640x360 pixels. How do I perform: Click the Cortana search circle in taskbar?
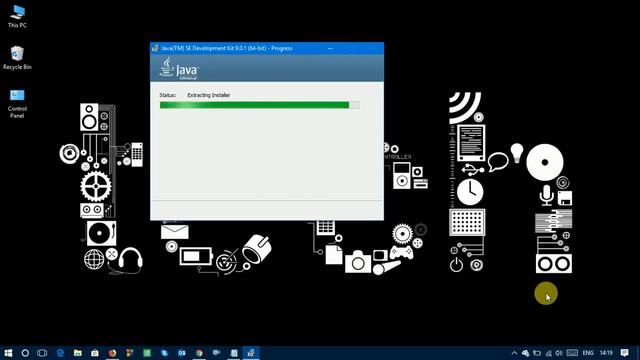pyautogui.click(x=25, y=353)
